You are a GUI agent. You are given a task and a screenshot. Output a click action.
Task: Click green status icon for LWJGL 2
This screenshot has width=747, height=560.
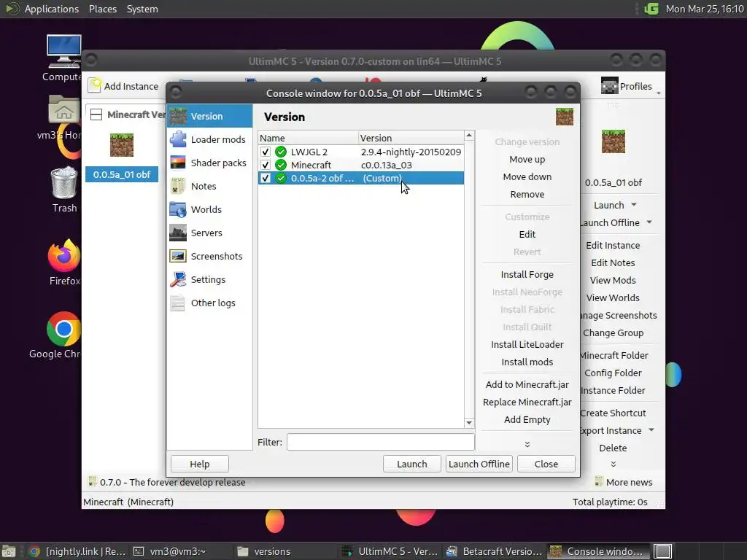[281, 152]
